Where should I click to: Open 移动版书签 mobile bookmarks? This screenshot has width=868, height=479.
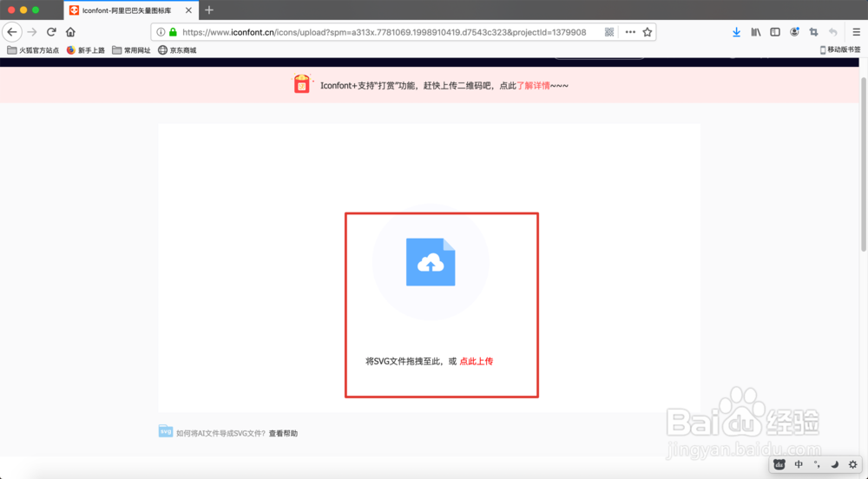[x=839, y=49]
